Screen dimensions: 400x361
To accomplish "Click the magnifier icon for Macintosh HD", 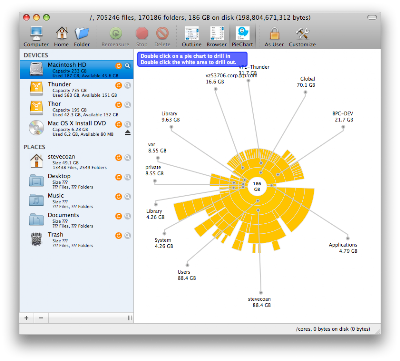I will pyautogui.click(x=127, y=66).
